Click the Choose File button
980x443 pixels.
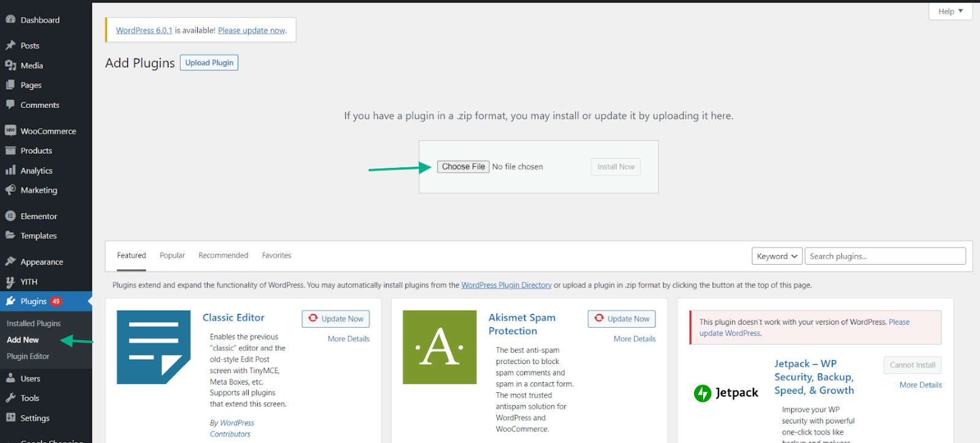(x=463, y=167)
